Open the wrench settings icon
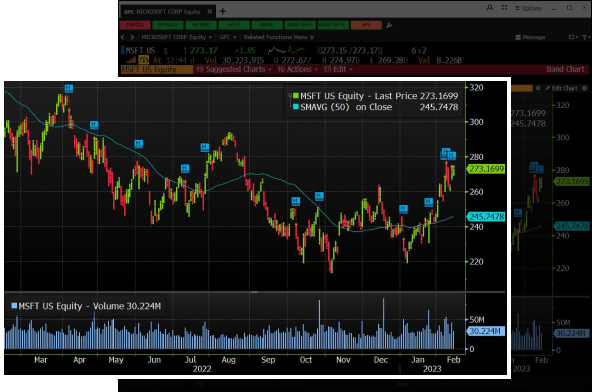This screenshot has width=592, height=392. pyautogui.click(x=389, y=25)
